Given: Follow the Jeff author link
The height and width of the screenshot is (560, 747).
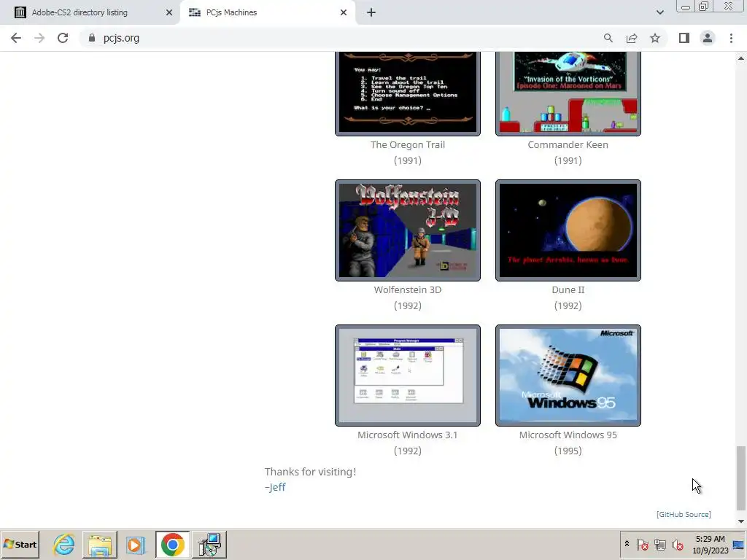Looking at the screenshot, I should (x=276, y=487).
